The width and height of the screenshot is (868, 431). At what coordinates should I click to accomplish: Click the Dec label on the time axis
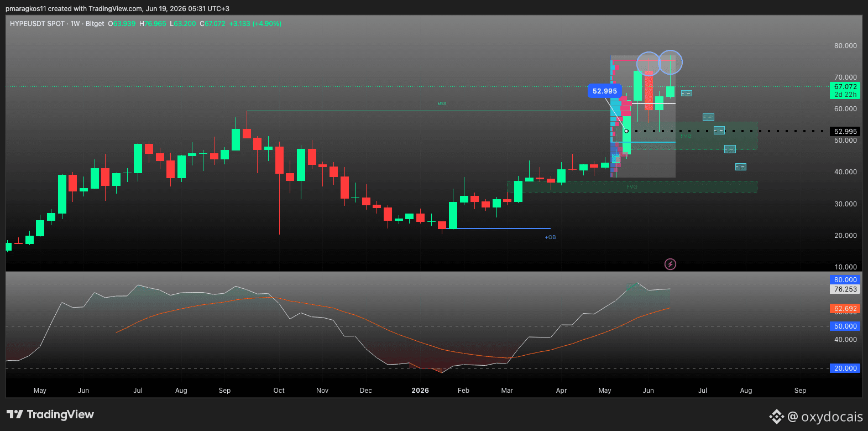coord(366,391)
